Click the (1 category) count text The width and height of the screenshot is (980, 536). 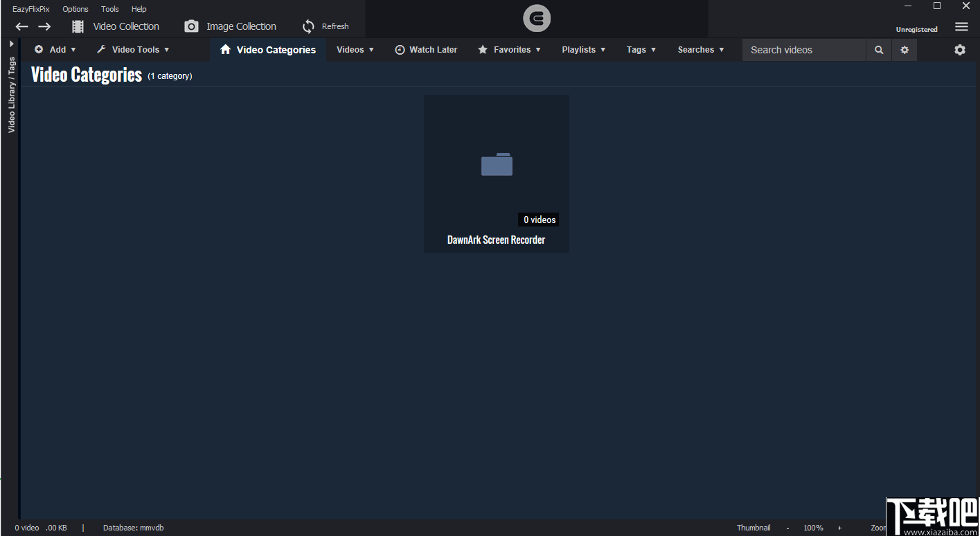pyautogui.click(x=170, y=76)
